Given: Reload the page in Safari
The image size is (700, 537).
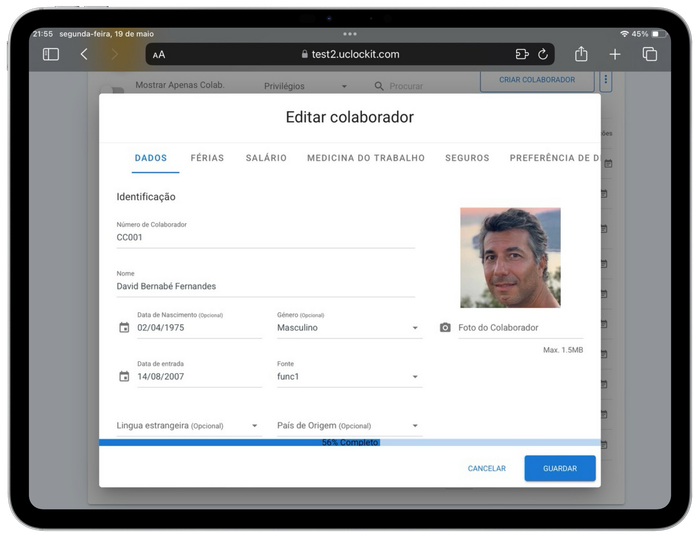Looking at the screenshot, I should coord(543,54).
